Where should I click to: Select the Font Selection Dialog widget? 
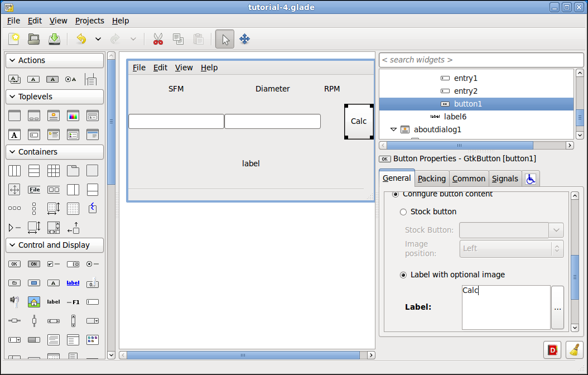(15, 134)
